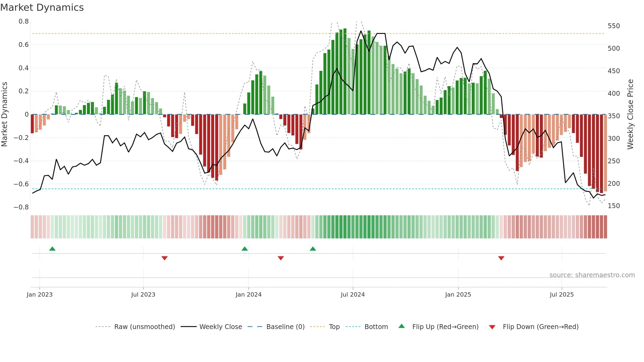
Task: Click the 550 right axis price label
Action: click(x=614, y=26)
